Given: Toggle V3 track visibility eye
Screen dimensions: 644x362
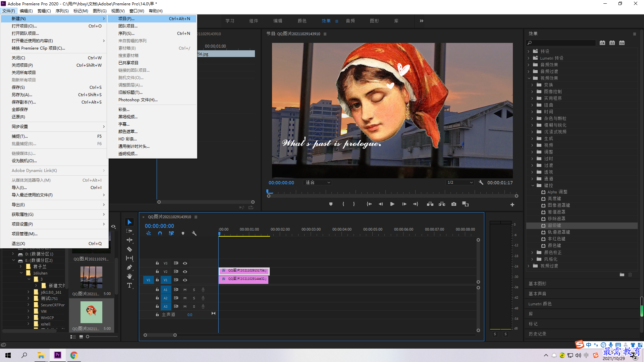Looking at the screenshot, I should pos(185,263).
